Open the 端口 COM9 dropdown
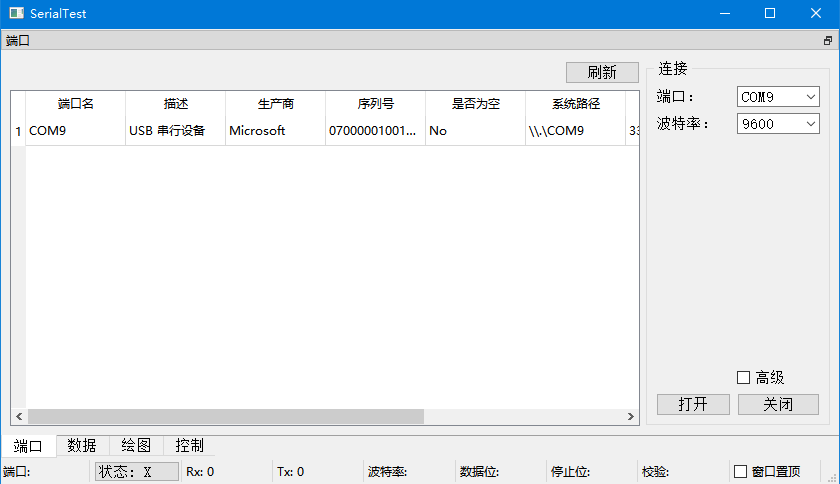This screenshot has height=484, width=840. [x=778, y=97]
